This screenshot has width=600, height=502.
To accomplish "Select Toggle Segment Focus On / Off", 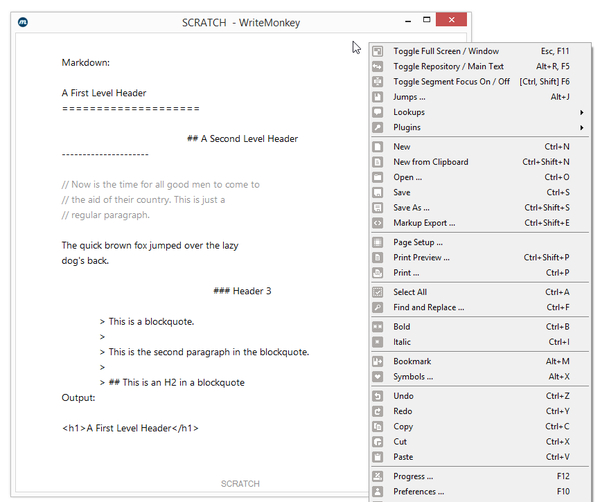I will coord(480,82).
